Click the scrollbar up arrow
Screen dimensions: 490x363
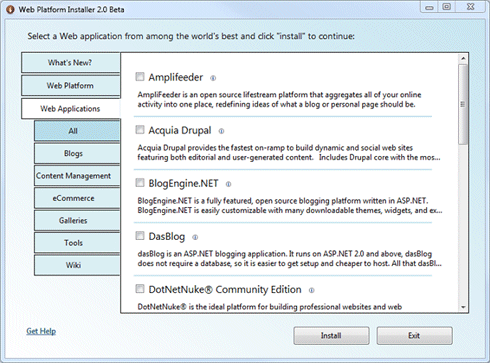click(x=463, y=59)
